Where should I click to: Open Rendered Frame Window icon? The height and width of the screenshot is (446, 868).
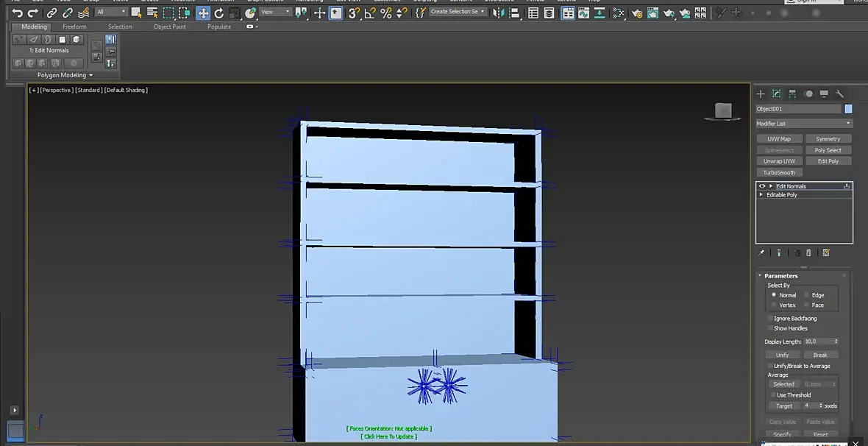(652, 13)
